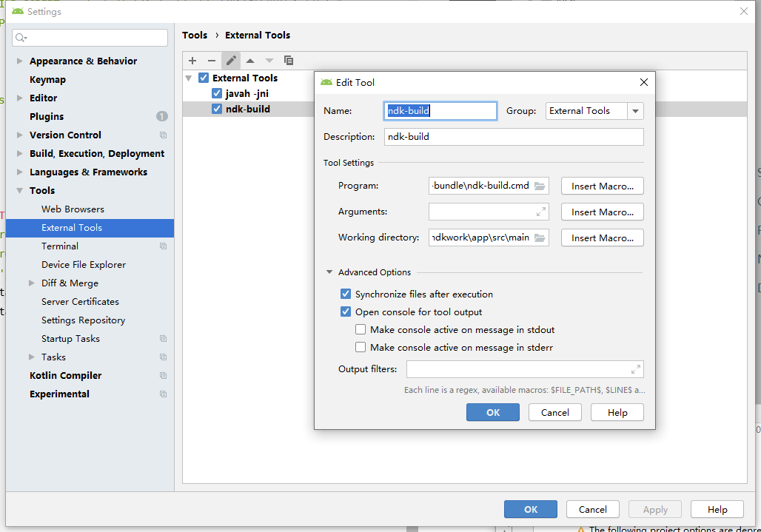Viewport: 761px width, 532px height.
Task: Select Device File Explorer settings
Action: click(84, 265)
